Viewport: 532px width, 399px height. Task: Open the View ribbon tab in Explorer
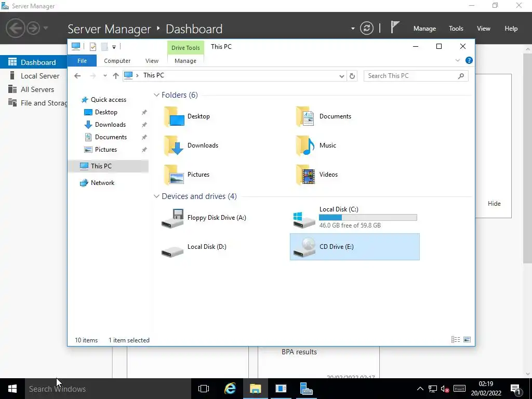[x=152, y=61]
